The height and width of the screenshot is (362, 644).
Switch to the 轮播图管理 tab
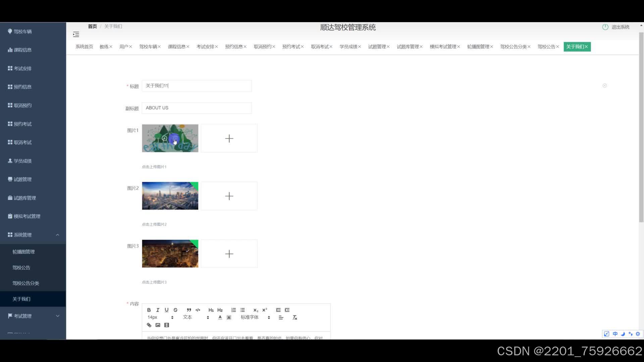[x=478, y=47]
